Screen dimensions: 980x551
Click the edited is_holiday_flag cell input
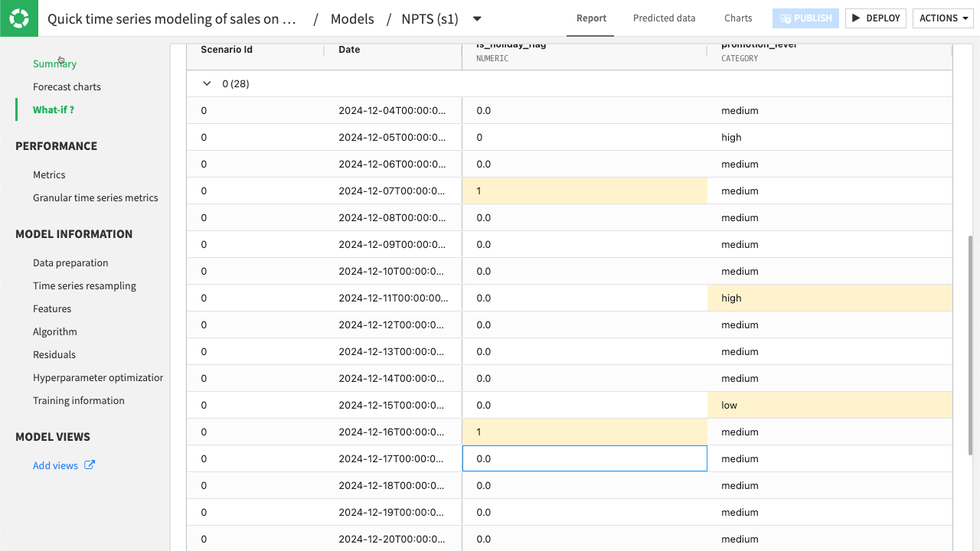pyautogui.click(x=584, y=458)
